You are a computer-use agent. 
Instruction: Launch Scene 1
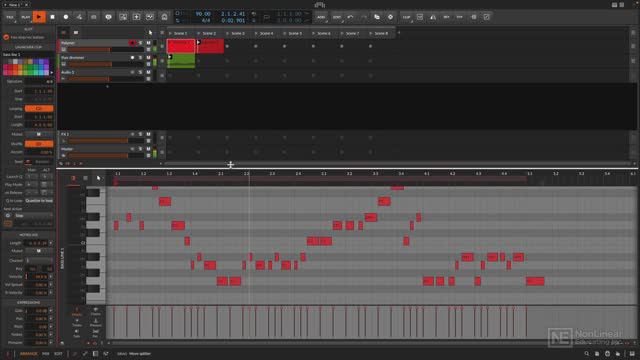point(170,33)
